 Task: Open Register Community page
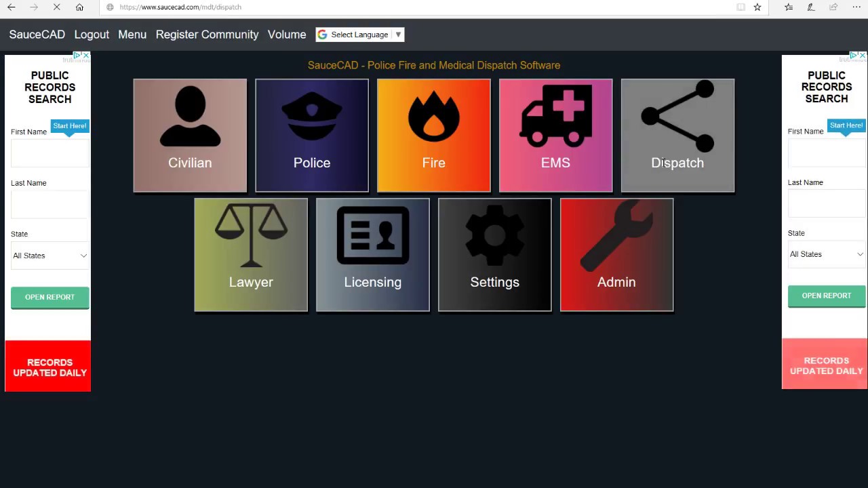pyautogui.click(x=208, y=35)
